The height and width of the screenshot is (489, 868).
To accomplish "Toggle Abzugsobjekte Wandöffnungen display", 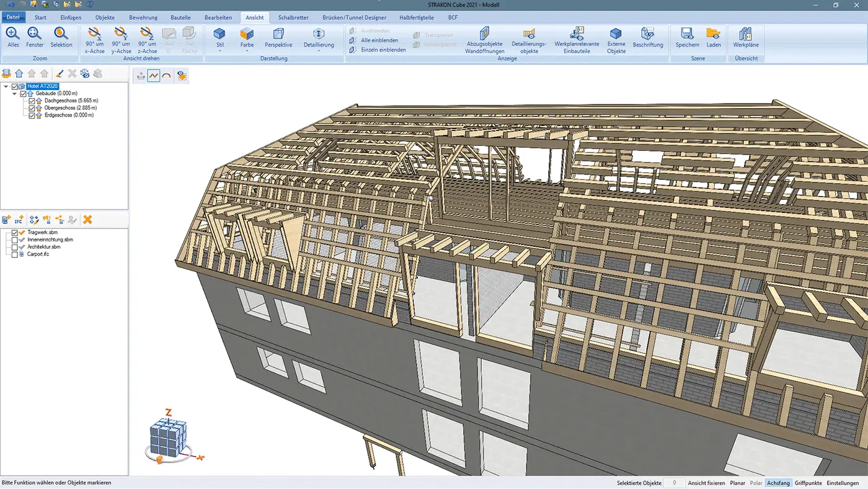I will [484, 35].
